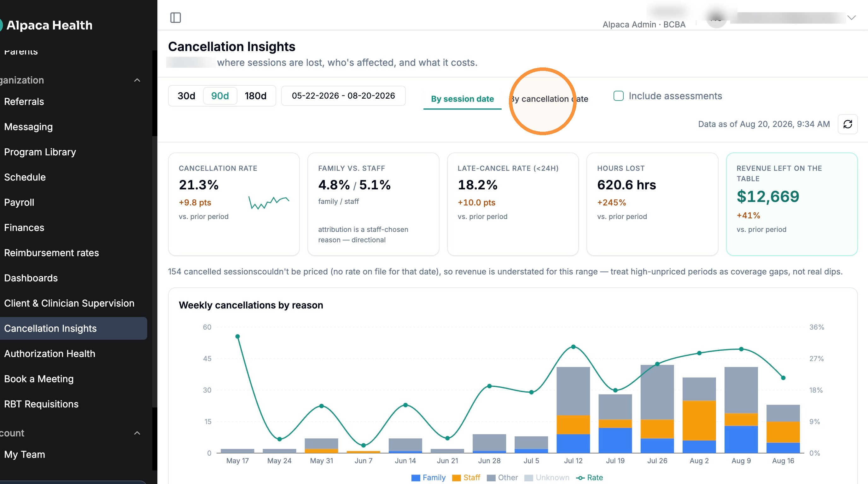
Task: Open the user account dropdown chevron
Action: (x=852, y=18)
